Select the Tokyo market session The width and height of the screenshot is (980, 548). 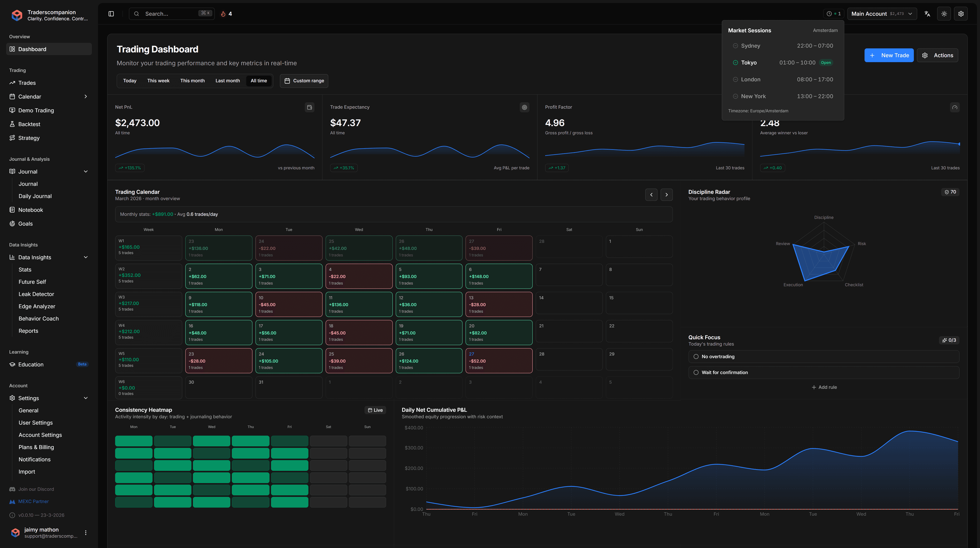pos(782,62)
